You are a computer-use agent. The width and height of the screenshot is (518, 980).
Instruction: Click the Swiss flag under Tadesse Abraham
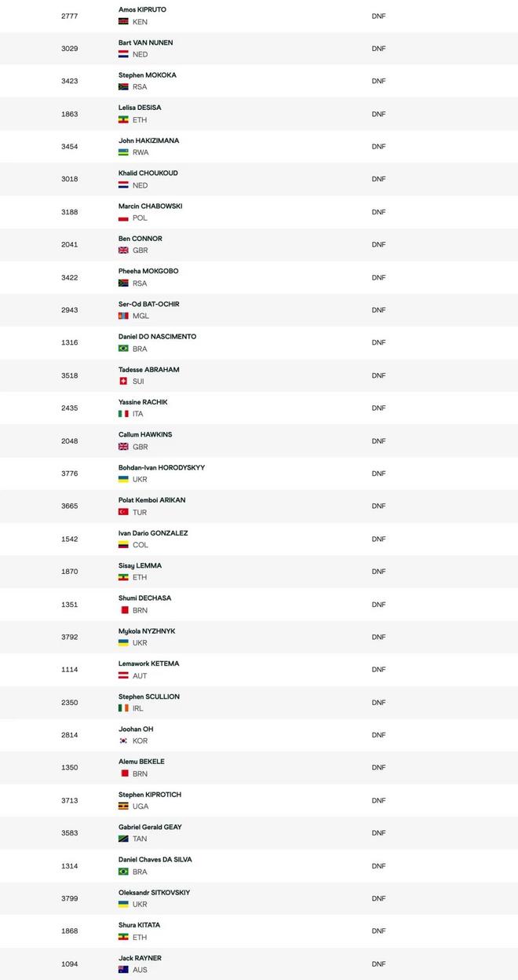123,381
